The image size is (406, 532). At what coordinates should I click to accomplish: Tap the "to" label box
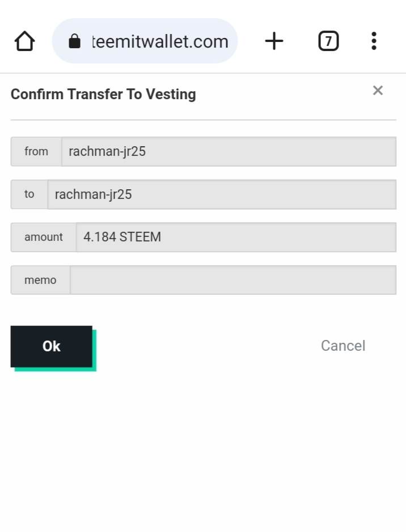coord(29,194)
